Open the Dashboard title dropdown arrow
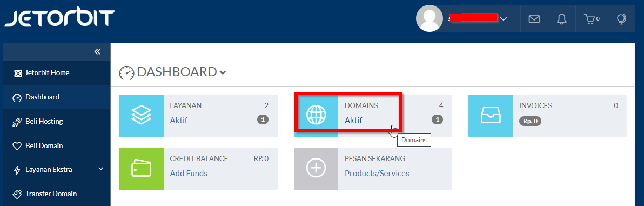The image size is (644, 206). point(223,73)
